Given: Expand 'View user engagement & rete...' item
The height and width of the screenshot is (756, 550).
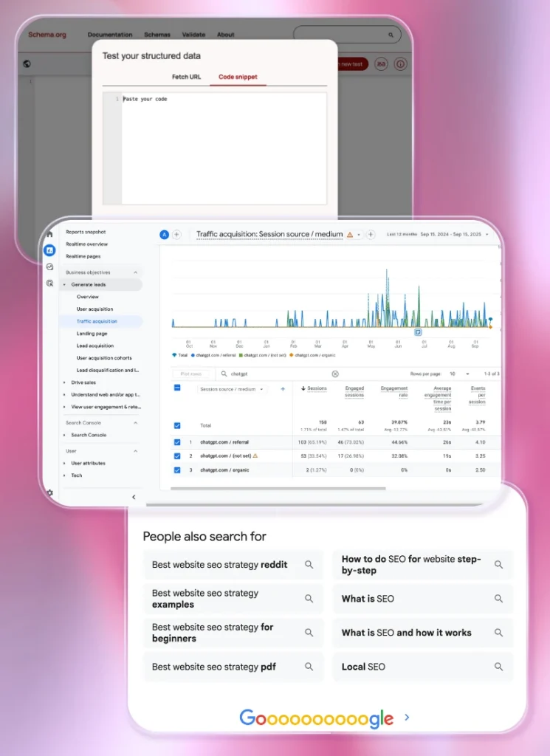Looking at the screenshot, I should 64,407.
